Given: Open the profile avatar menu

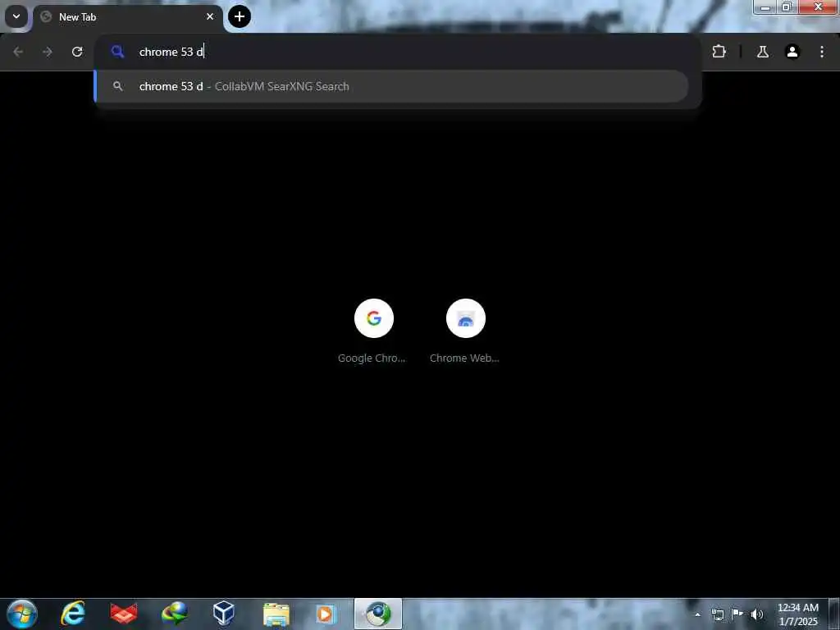Looking at the screenshot, I should 792,52.
